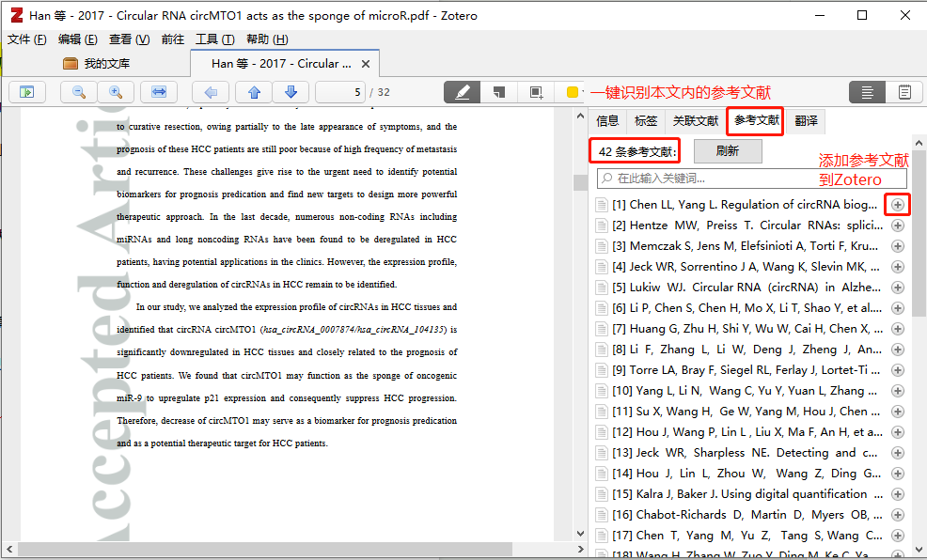Click the reference pane vertical scrollbar
The width and height of the screenshot is (927, 560).
coord(919,232)
